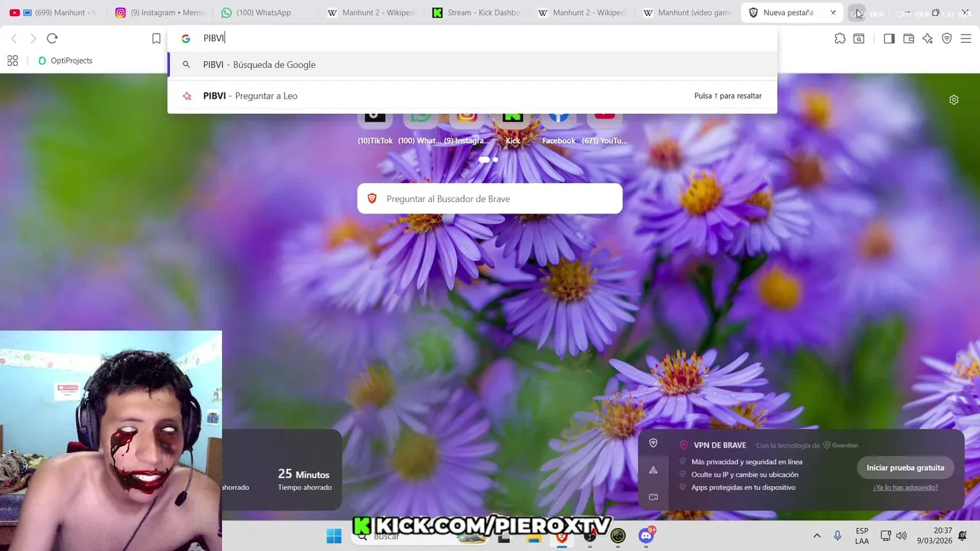Viewport: 980px width, 551px height.
Task: Select the shield icon in the VPN card sidebar
Action: (653, 443)
